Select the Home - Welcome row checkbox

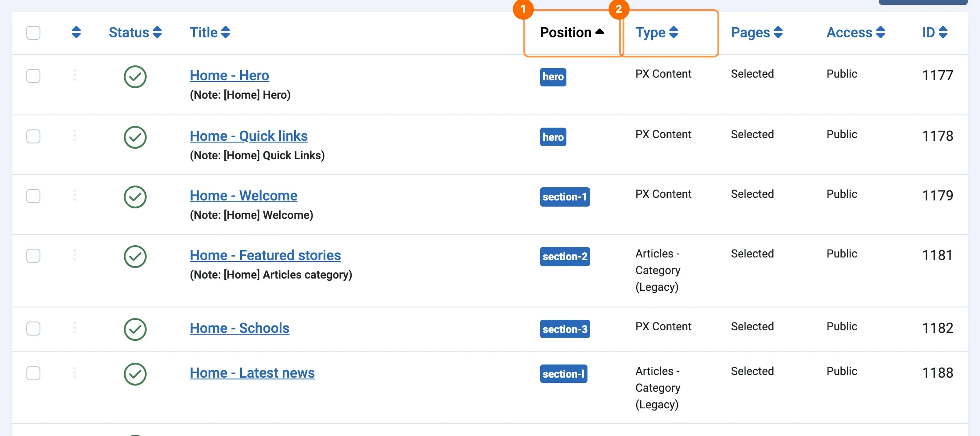(33, 196)
